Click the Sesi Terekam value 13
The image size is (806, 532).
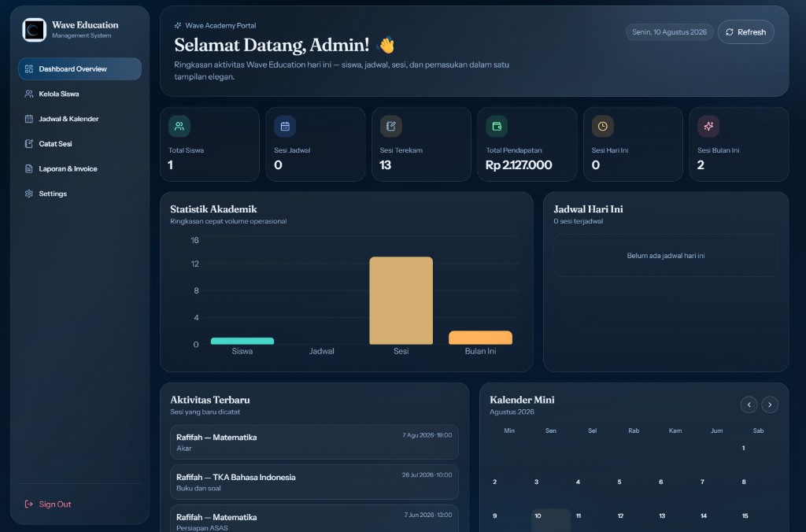[x=386, y=165]
